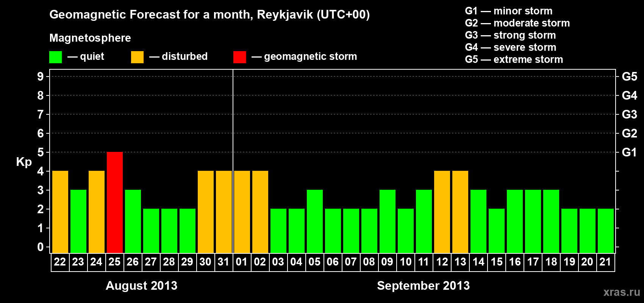644x303 pixels.
Task: Click the date label 10
Action: coord(405,262)
